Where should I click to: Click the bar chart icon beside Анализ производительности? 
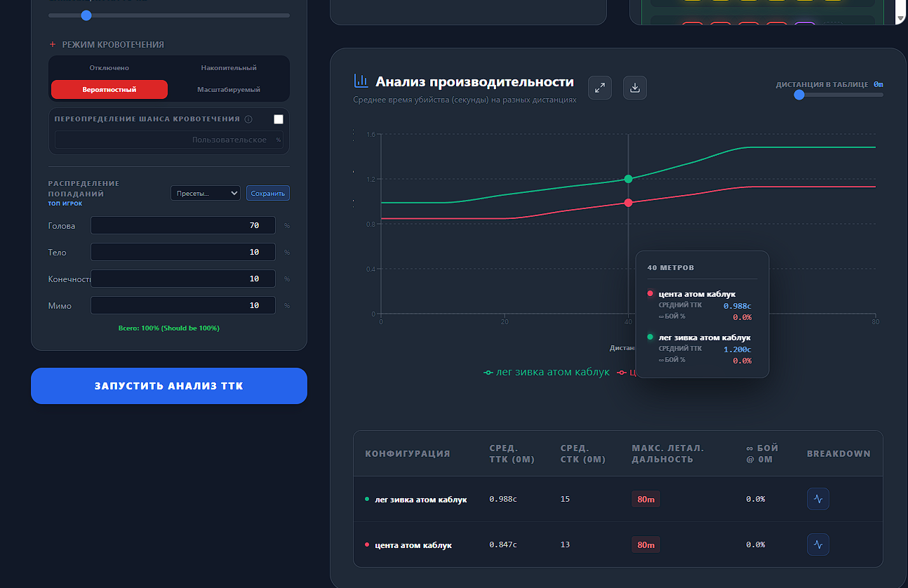click(361, 81)
